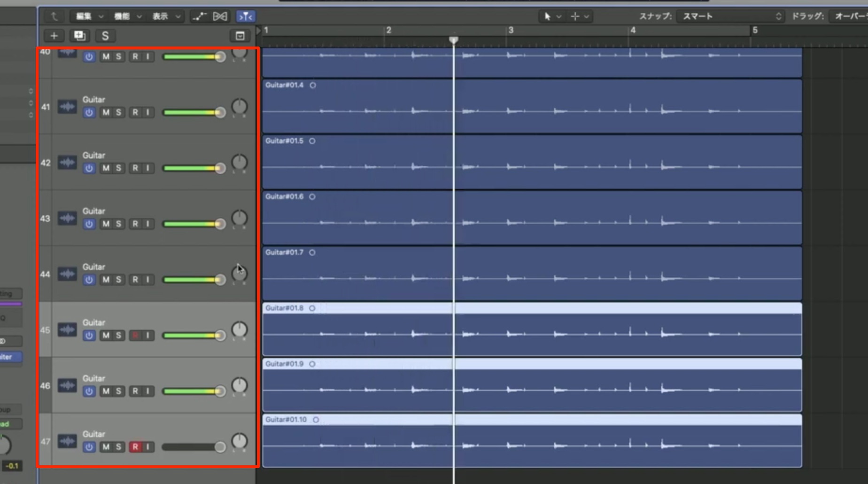Click the waveform icon of track 41
This screenshot has height=484, width=868.
click(x=67, y=107)
